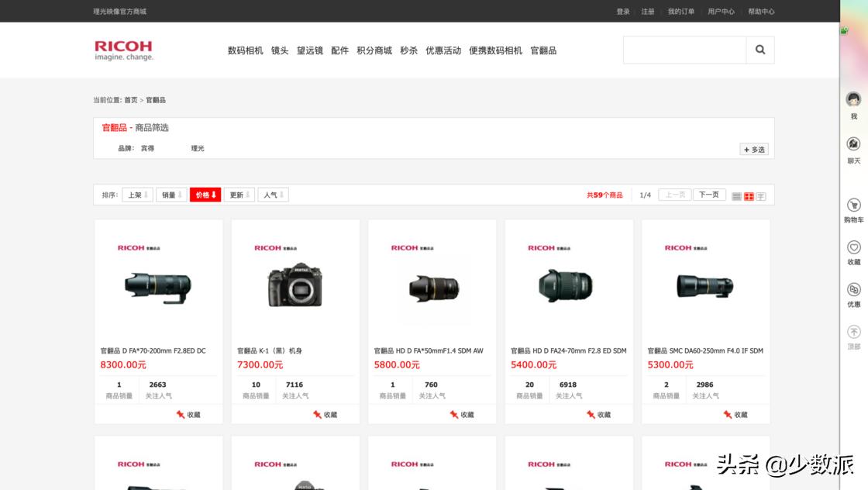Viewport: 868px width, 490px height.
Task: Click the 顶部 back-to-top icon
Action: 853,332
